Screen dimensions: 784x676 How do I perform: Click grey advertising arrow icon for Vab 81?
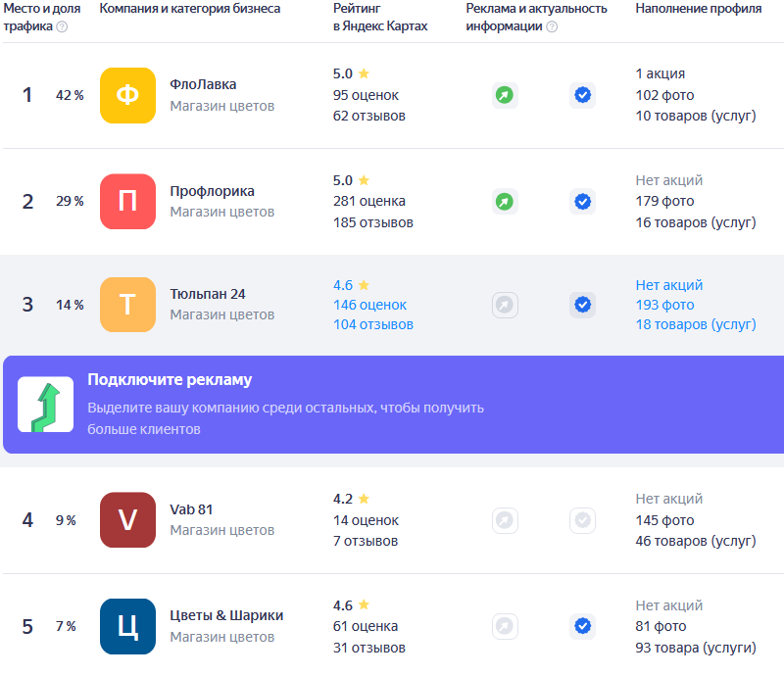coord(505,520)
